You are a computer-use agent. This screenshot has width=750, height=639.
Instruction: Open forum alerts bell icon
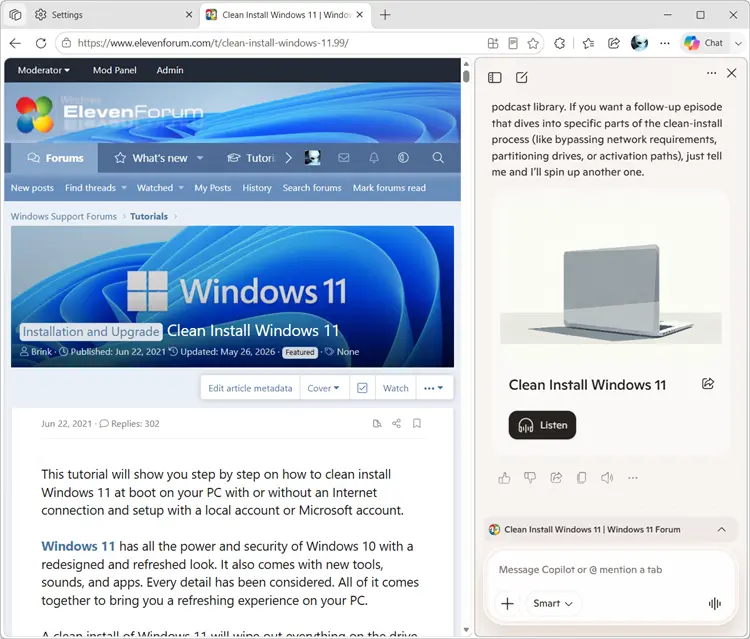374,158
